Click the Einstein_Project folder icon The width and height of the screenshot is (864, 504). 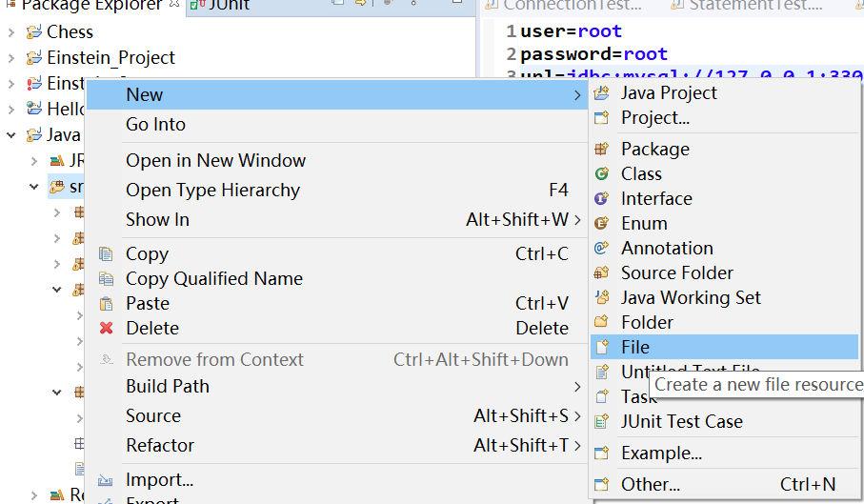(x=33, y=57)
